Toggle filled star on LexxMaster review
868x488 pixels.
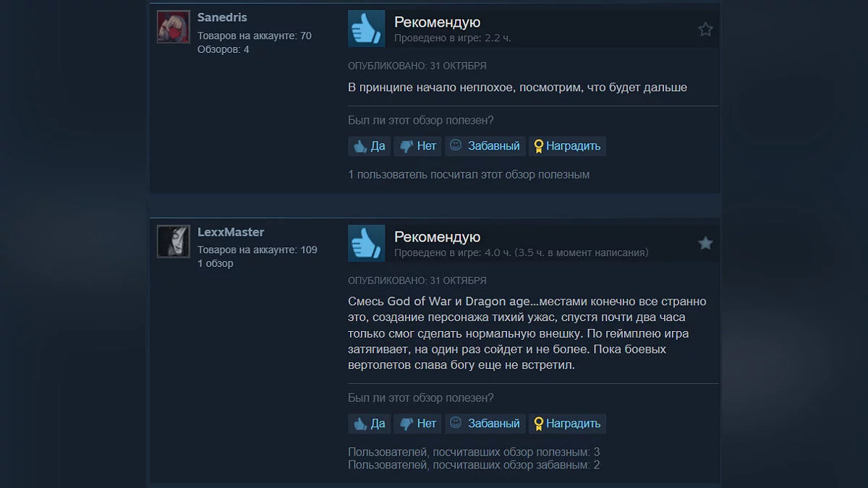tap(705, 244)
